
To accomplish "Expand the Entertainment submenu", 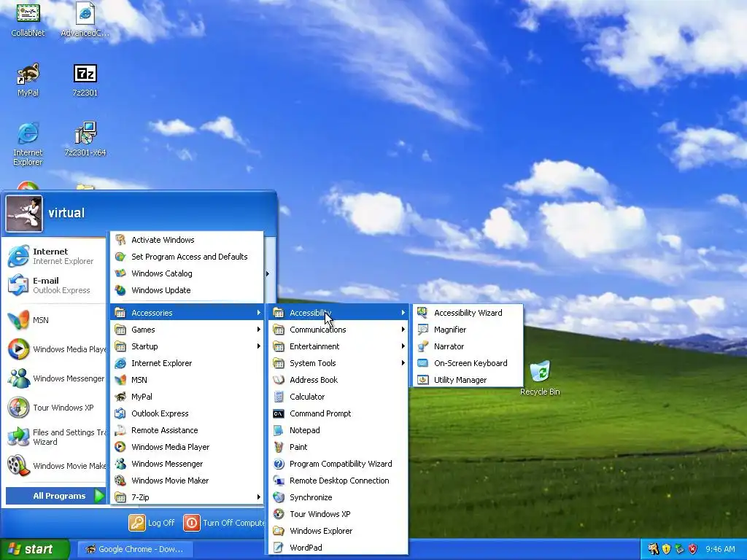I will coord(338,346).
